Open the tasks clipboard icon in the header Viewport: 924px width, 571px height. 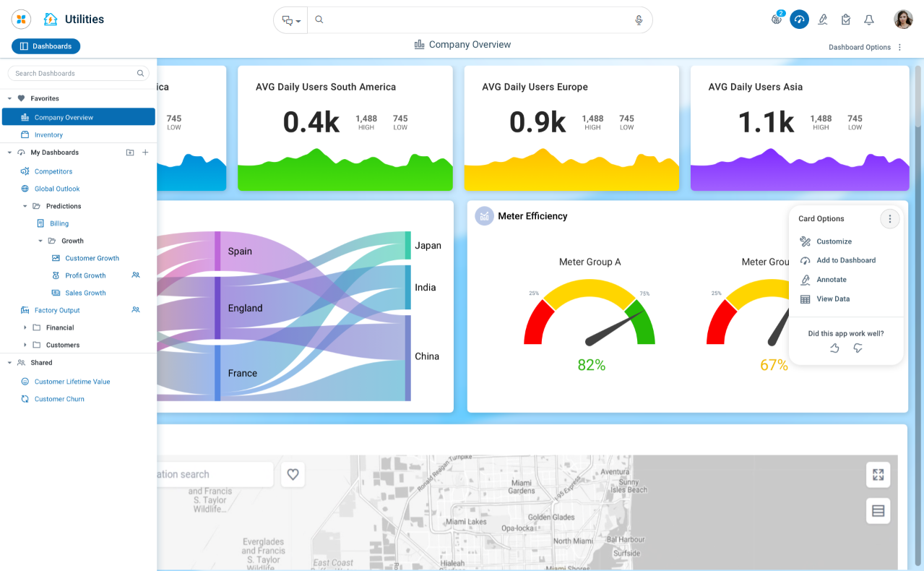point(845,20)
